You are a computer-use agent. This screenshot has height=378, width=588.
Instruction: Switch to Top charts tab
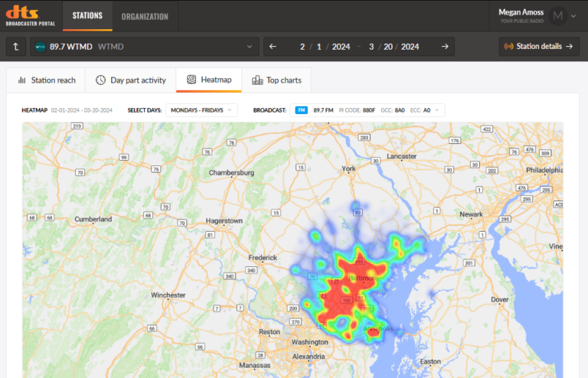pyautogui.click(x=276, y=80)
